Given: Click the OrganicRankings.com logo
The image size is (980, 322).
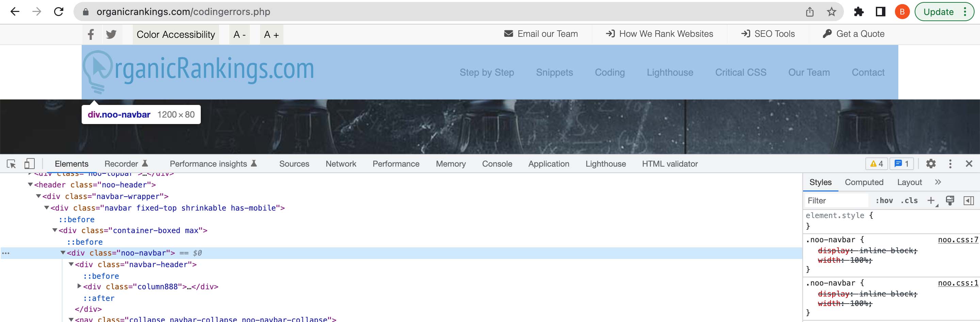Looking at the screenshot, I should pos(198,71).
